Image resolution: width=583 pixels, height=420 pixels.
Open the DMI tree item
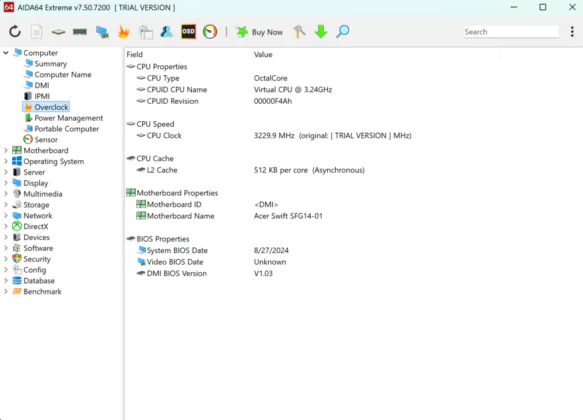[x=42, y=85]
